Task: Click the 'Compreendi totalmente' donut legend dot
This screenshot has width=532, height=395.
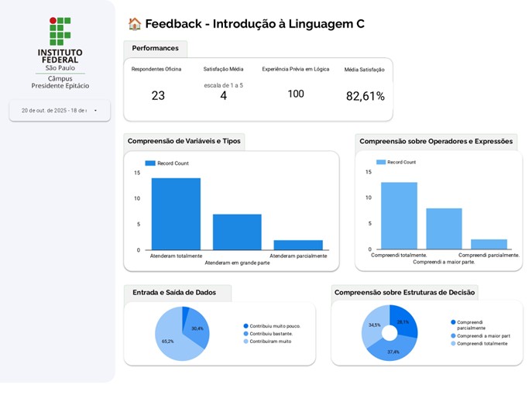Action: [x=453, y=344]
